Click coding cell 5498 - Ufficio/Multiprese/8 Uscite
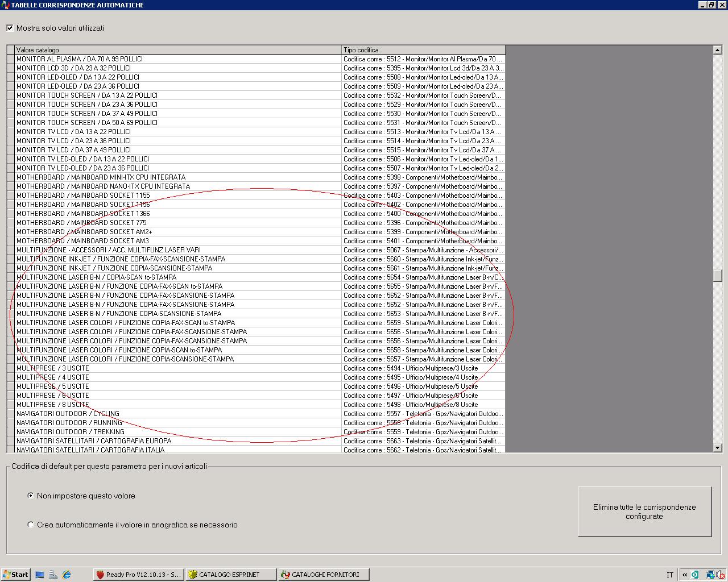 423,405
